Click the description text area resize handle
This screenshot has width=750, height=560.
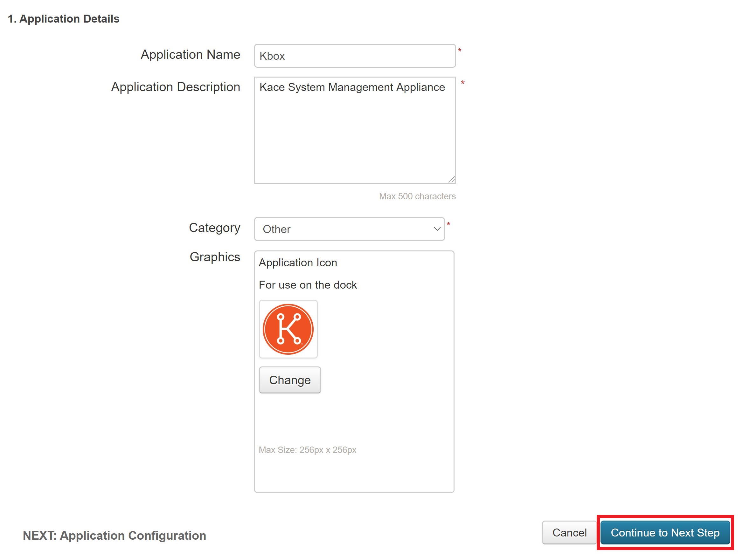click(x=452, y=179)
